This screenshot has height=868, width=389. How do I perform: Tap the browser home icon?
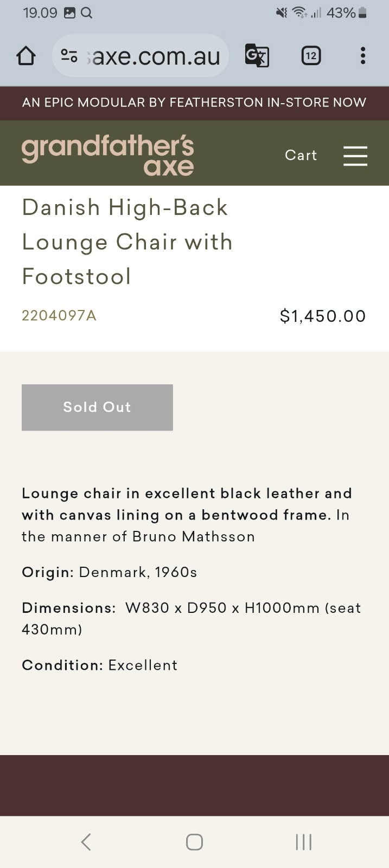click(25, 55)
